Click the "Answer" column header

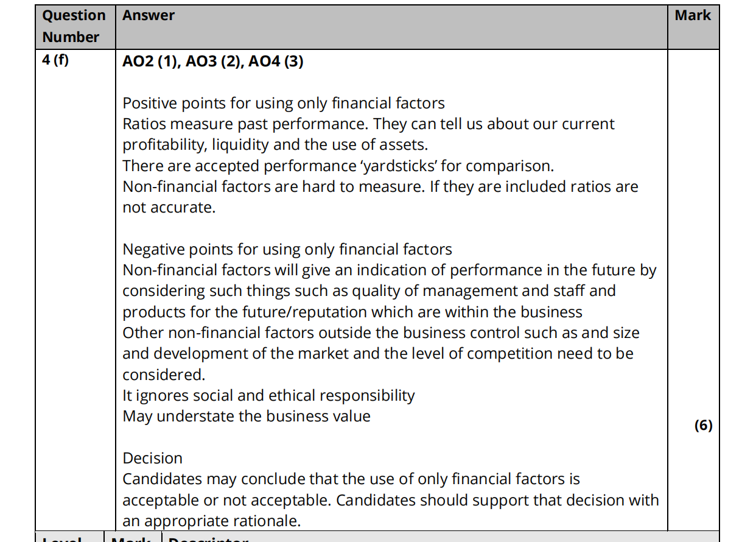[x=149, y=16]
